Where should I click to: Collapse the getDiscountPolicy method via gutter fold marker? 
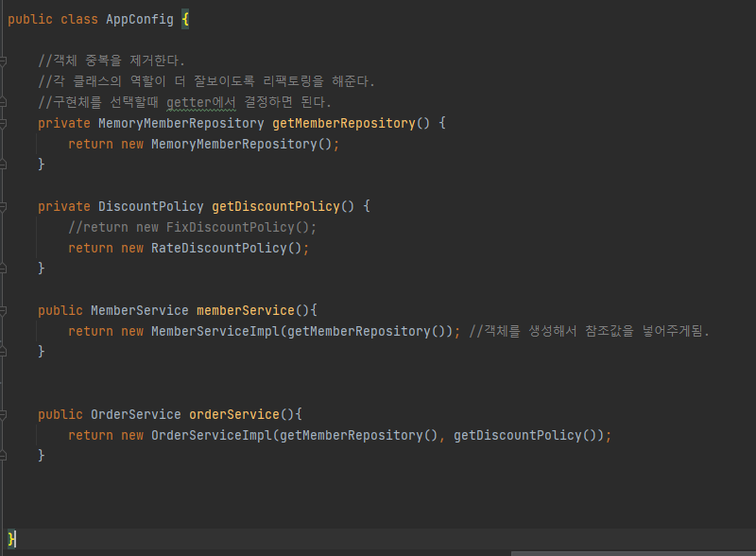click(3, 206)
